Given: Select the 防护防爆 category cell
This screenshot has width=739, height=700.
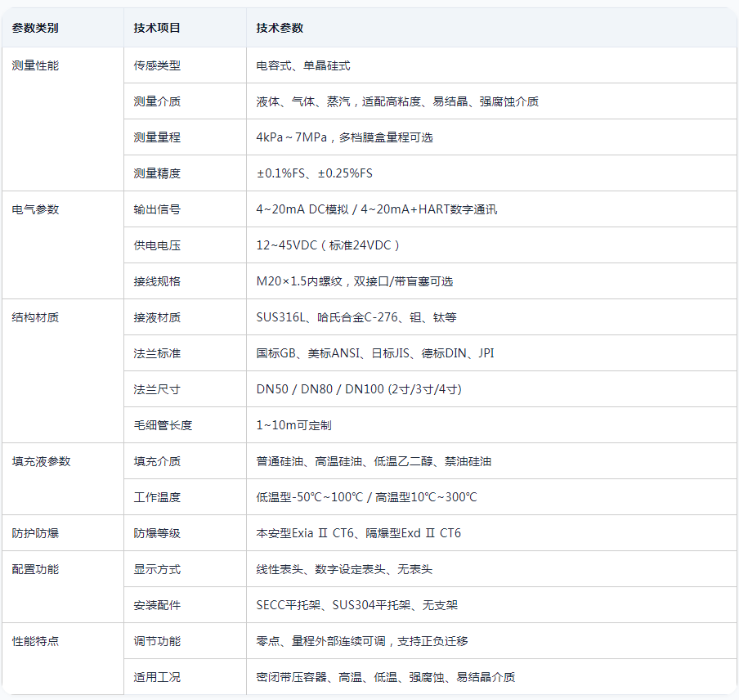Looking at the screenshot, I should click(x=63, y=533).
